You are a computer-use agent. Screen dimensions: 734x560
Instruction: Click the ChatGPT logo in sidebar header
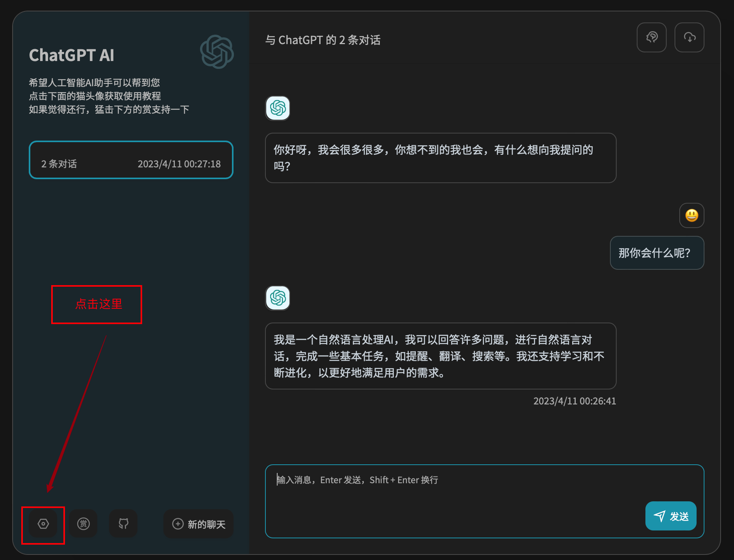pos(217,52)
